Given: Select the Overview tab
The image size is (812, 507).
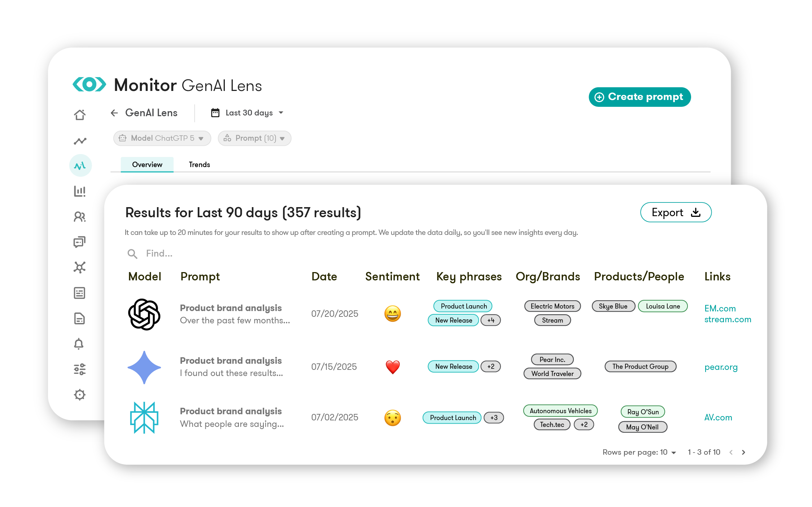Looking at the screenshot, I should point(147,165).
